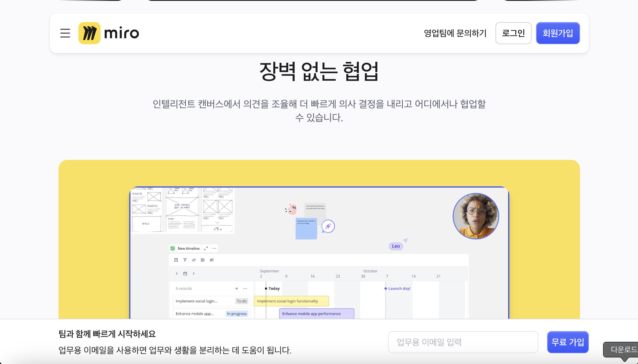638x364 pixels.
Task: Expand the New timeline widget
Action: click(206, 249)
